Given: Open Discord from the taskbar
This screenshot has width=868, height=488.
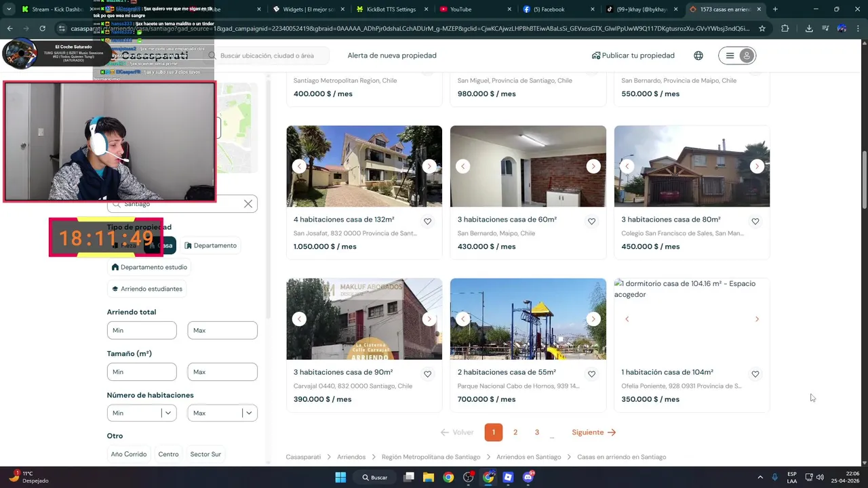Looking at the screenshot, I should (528, 477).
